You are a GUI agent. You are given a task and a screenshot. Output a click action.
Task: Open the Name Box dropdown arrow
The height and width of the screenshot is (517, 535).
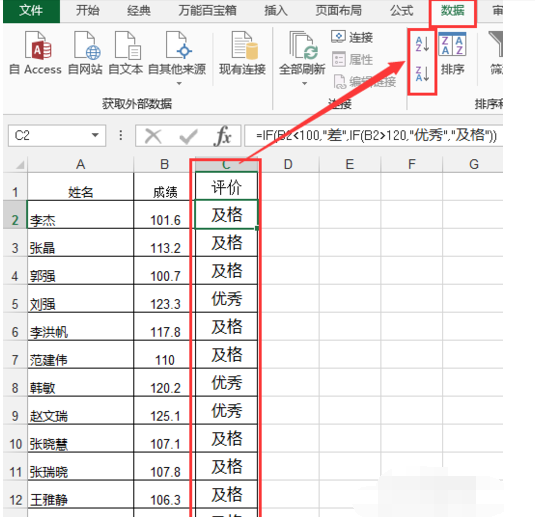coord(95,135)
